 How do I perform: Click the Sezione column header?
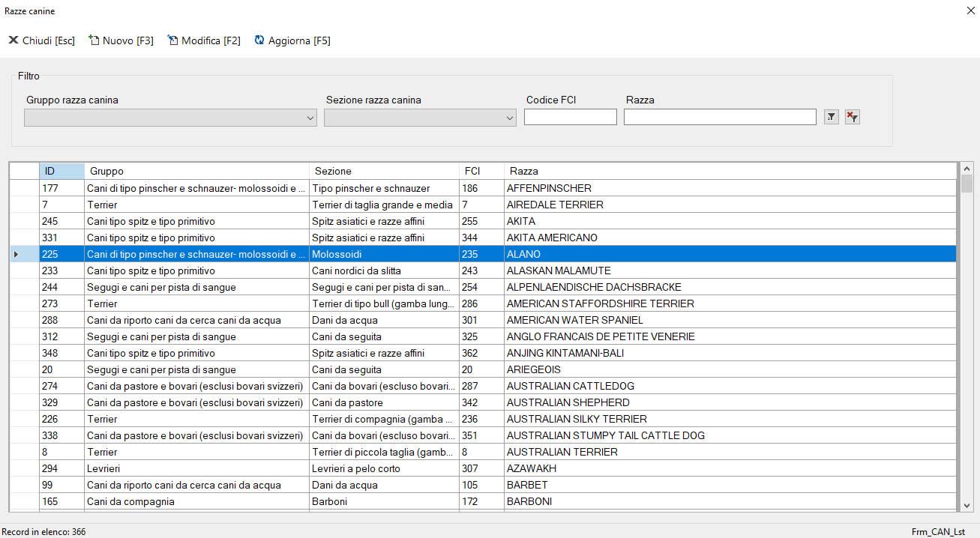(x=384, y=171)
